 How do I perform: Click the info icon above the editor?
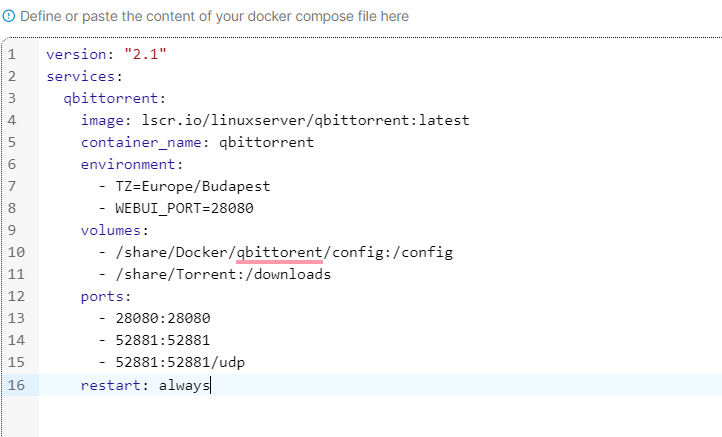point(9,17)
